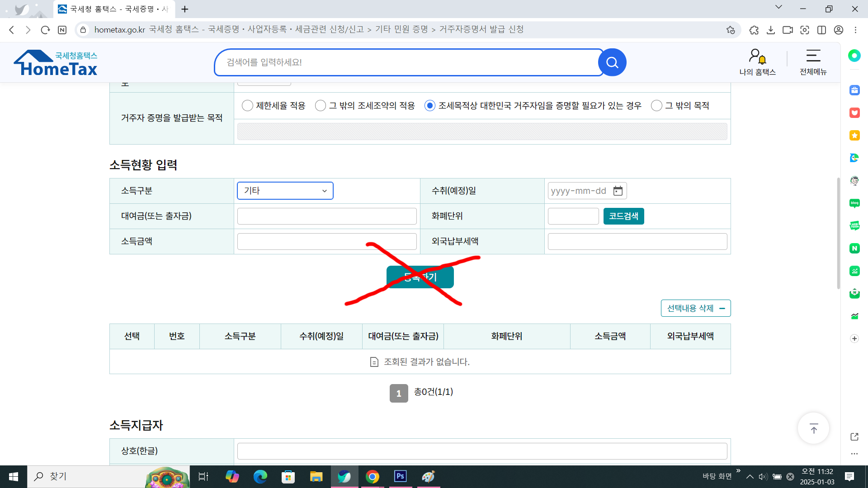868x488 pixels.
Task: Open the 전체메뉴 hamburger menu
Action: point(813,56)
